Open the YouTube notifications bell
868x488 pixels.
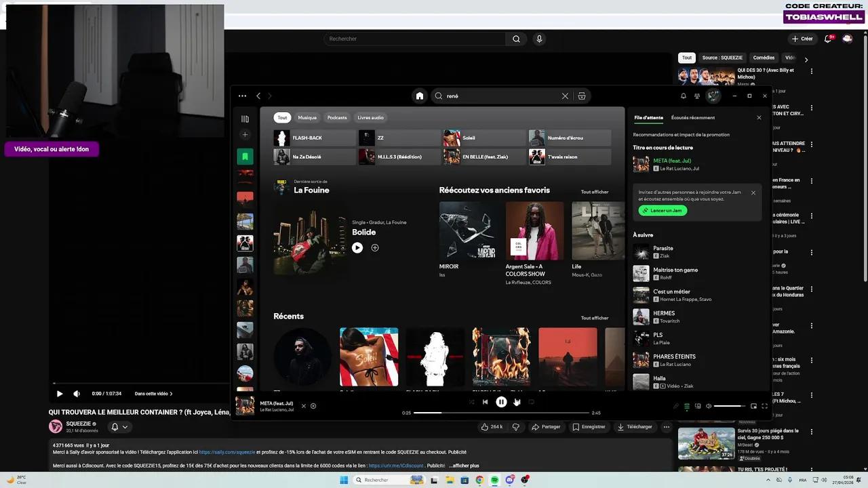(828, 39)
